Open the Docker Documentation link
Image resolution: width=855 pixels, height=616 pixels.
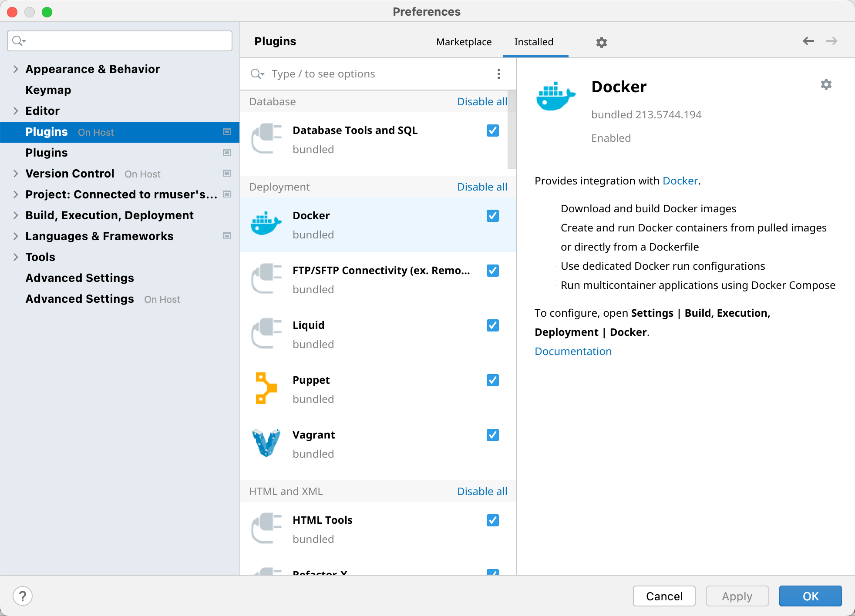click(573, 351)
